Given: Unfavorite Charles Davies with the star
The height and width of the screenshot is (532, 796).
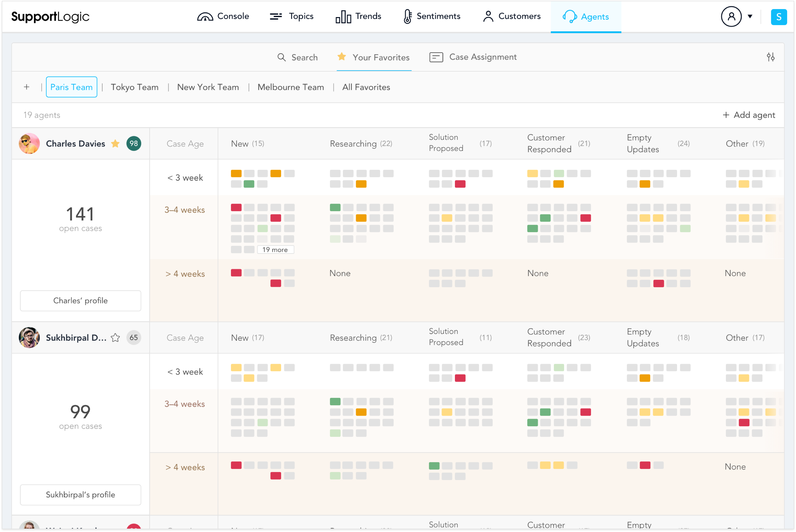Looking at the screenshot, I should (115, 143).
